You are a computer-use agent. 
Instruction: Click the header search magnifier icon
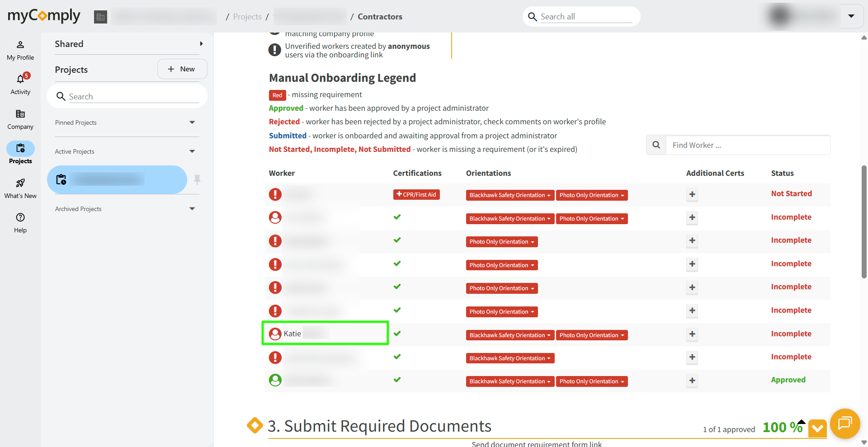click(x=533, y=17)
